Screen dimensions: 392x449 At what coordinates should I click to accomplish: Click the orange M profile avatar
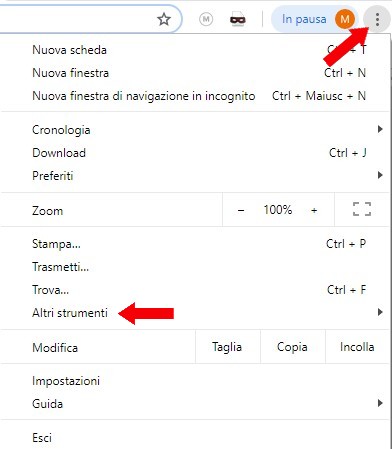pos(345,19)
